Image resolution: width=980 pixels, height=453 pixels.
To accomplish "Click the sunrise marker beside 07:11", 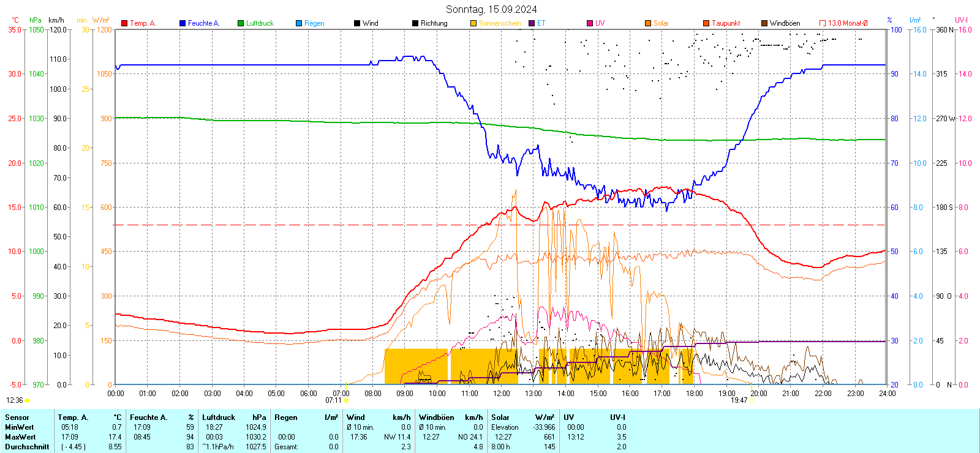I will 346,400.
